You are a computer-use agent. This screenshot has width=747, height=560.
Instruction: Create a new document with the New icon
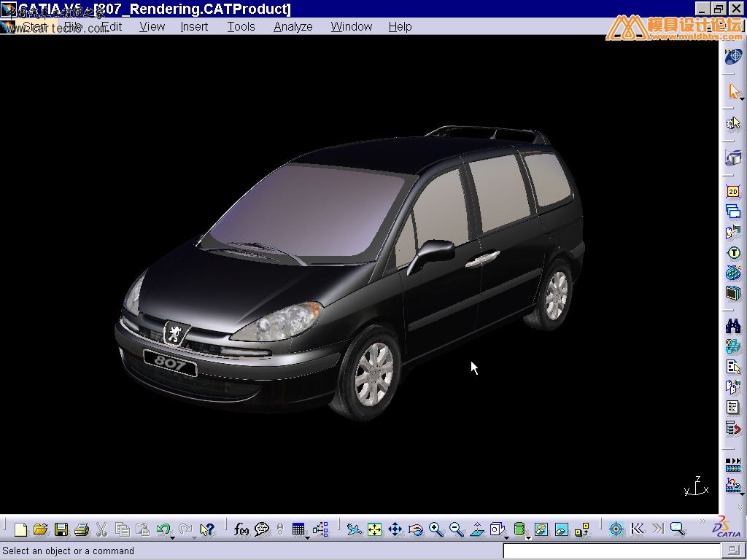[x=20, y=529]
